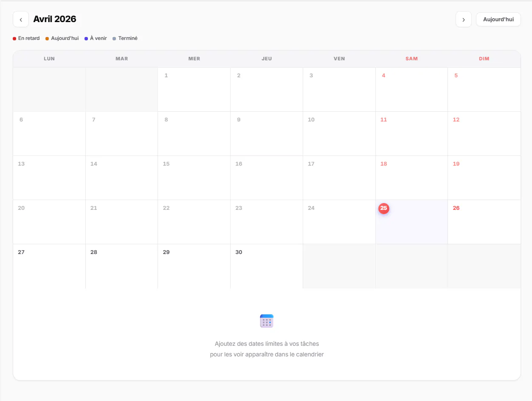Image resolution: width=532 pixels, height=401 pixels.
Task: Choose day 16 in the grid
Action: click(x=267, y=178)
